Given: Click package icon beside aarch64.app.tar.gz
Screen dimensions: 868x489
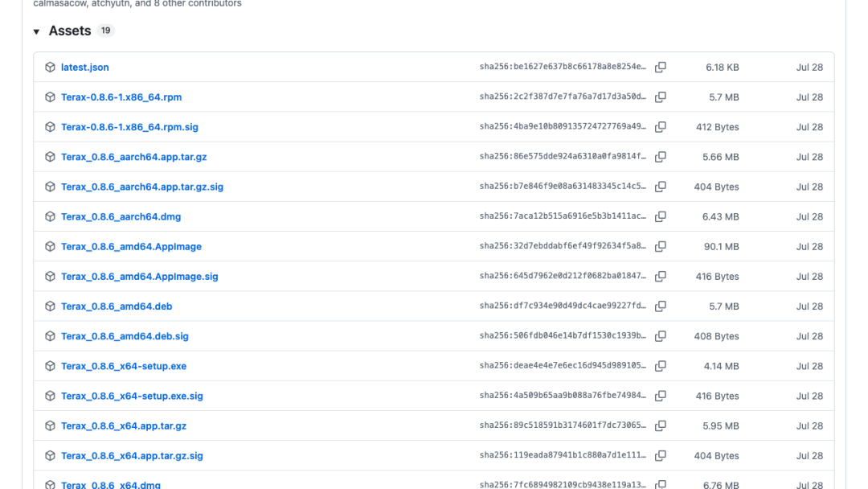Looking at the screenshot, I should click(x=50, y=157).
